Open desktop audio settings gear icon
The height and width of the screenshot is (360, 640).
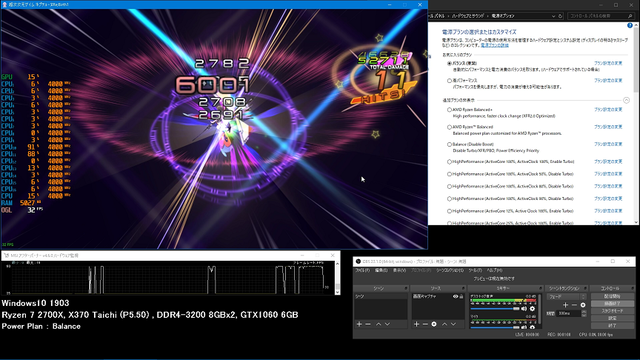(532, 309)
